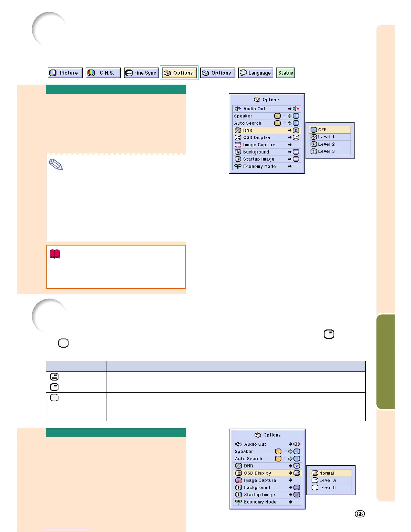
Task: Expand Image Capture arrow in lower menu
Action: pos(290,480)
